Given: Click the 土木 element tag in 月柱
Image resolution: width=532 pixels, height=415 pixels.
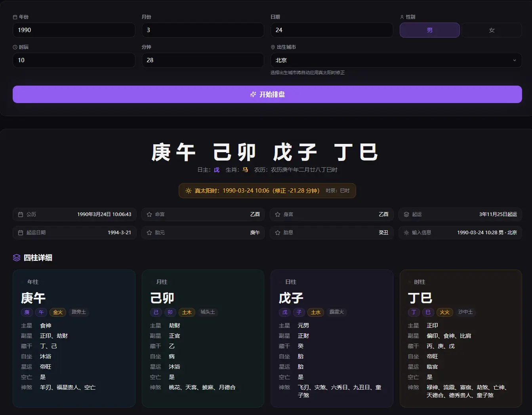Looking at the screenshot, I should coord(187,312).
